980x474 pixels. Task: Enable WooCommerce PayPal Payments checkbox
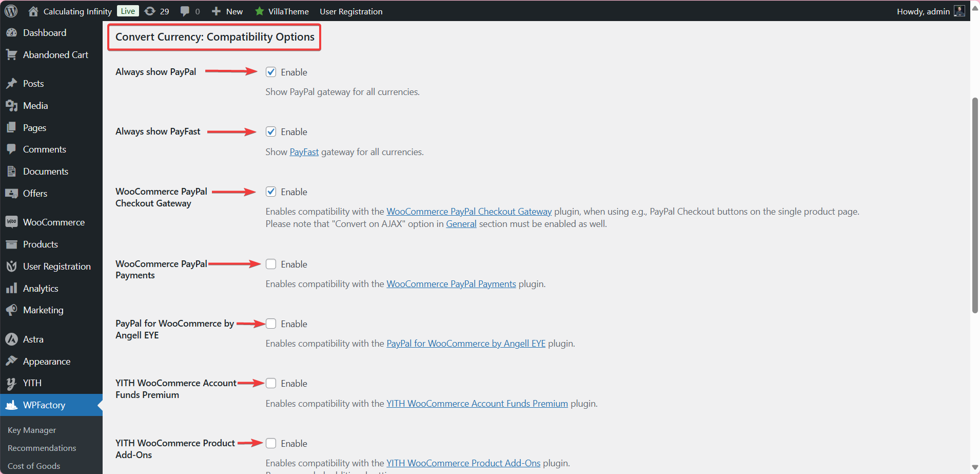pyautogui.click(x=271, y=264)
